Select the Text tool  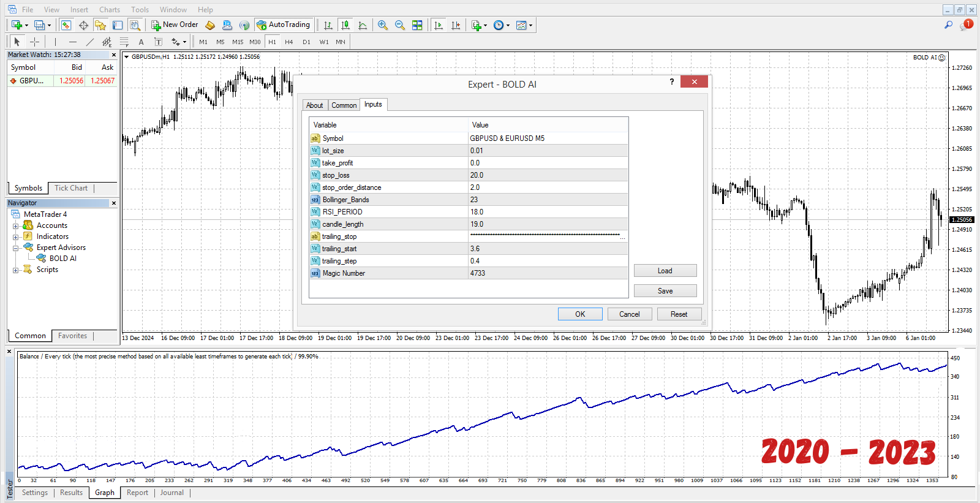click(141, 42)
